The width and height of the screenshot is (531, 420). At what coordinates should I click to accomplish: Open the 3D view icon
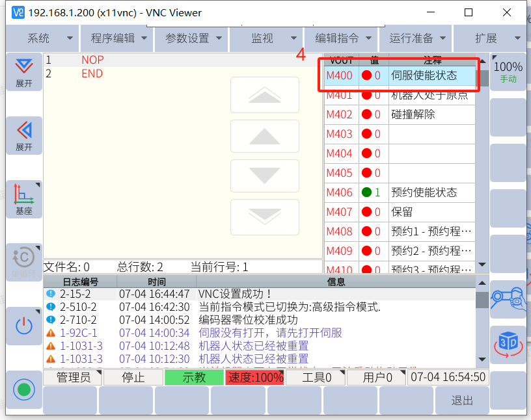pos(508,345)
